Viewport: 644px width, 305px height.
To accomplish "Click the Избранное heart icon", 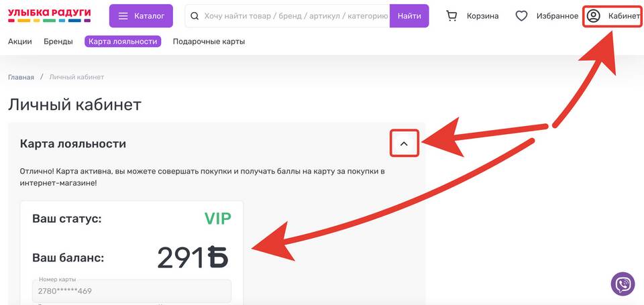I will tap(521, 16).
